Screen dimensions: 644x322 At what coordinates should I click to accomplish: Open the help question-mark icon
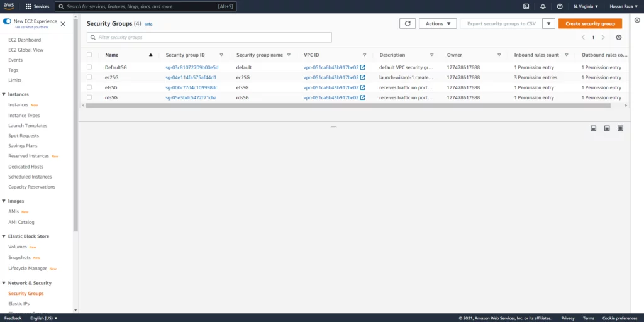coord(560,6)
